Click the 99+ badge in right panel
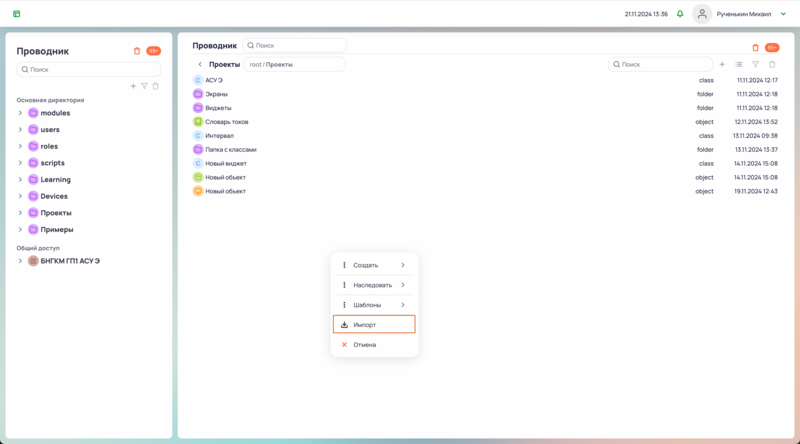Image resolution: width=800 pixels, height=444 pixels. [772, 48]
